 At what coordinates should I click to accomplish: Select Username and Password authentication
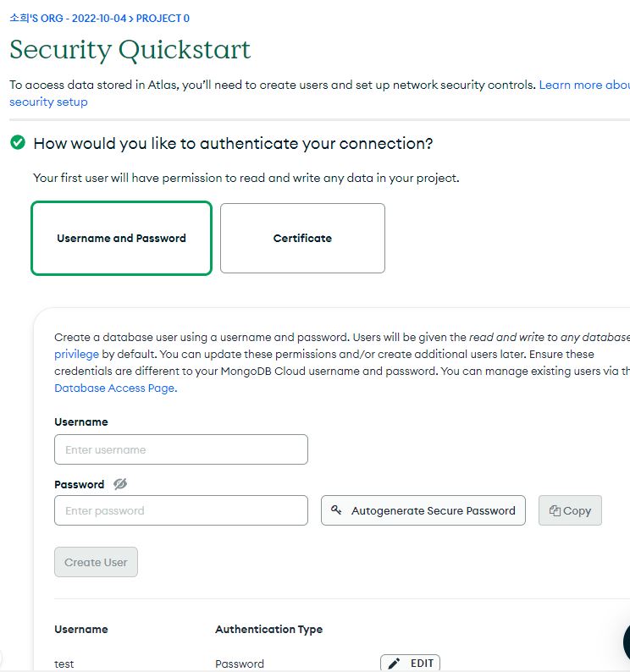click(x=121, y=239)
